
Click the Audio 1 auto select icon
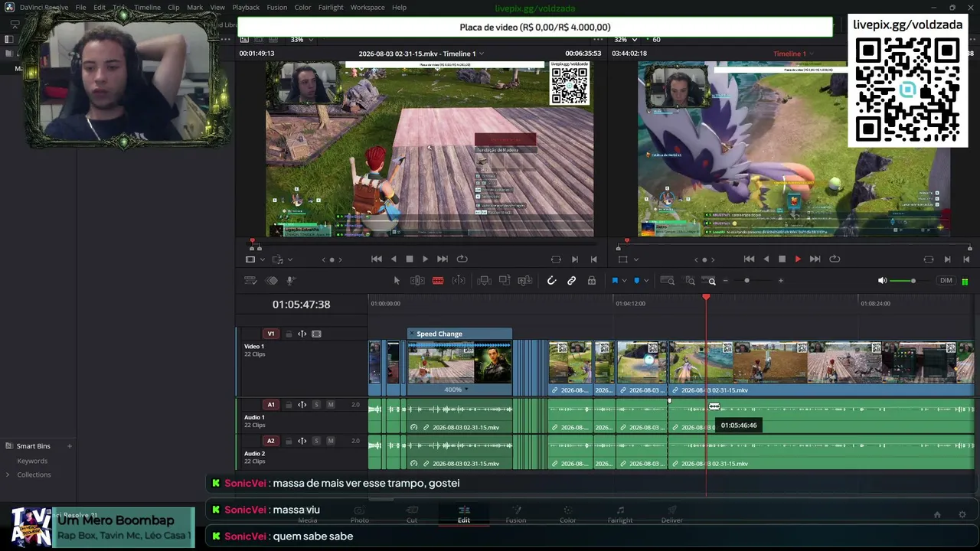302,405
